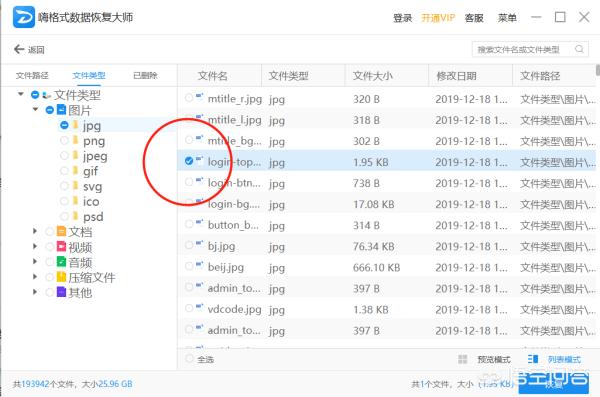Check the gif type checkbox
The height and width of the screenshot is (397, 600).
[64, 171]
